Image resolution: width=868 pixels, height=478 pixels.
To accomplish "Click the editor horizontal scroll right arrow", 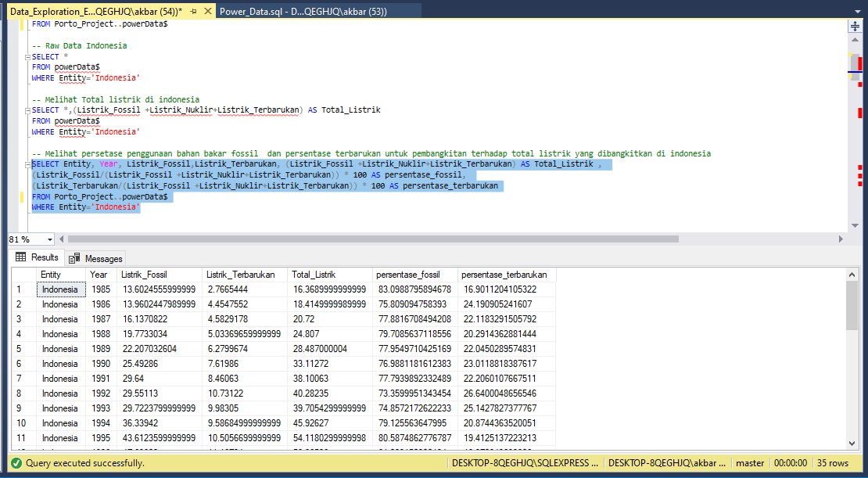I will click(841, 239).
